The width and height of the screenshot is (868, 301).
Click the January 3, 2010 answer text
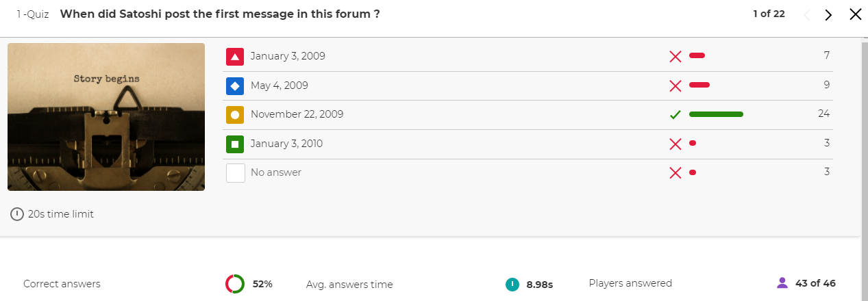pos(286,144)
